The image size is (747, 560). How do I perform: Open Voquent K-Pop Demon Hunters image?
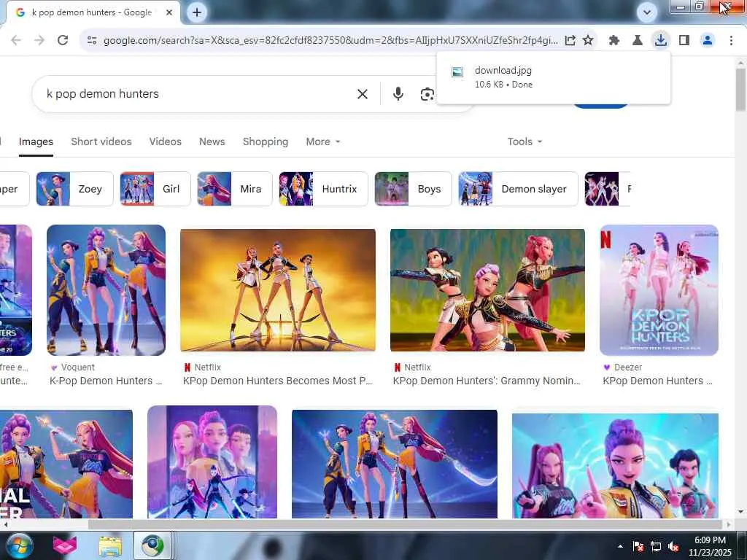107,290
